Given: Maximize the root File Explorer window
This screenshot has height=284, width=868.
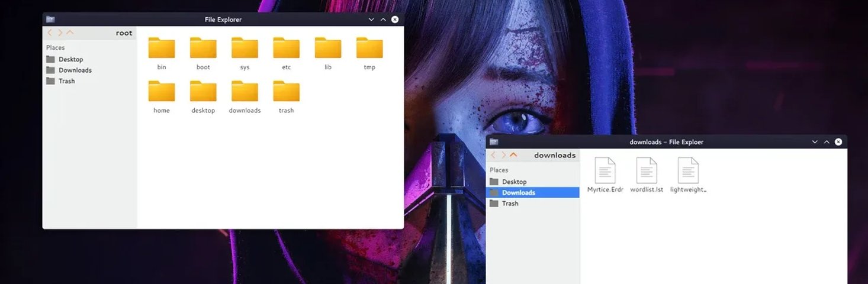Looking at the screenshot, I should [x=383, y=20].
